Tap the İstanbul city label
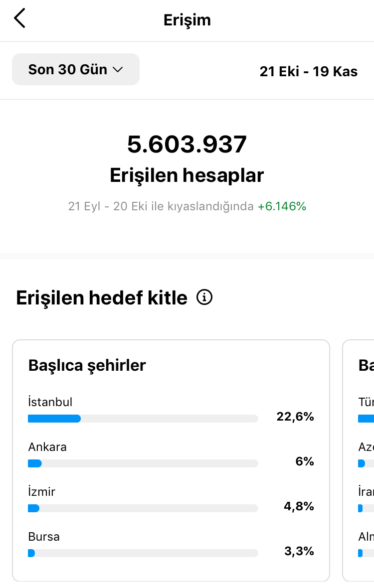 (50, 402)
